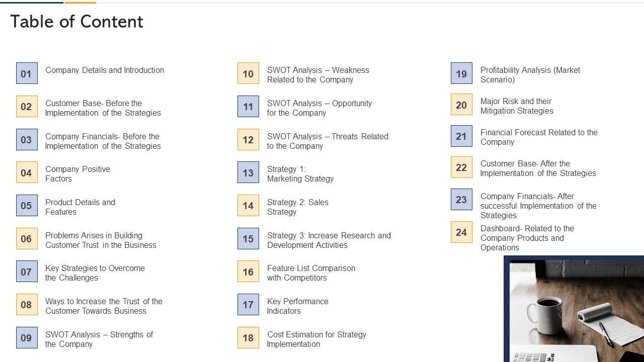Click the number 06 box
The height and width of the screenshot is (362, 644).
coord(27,239)
